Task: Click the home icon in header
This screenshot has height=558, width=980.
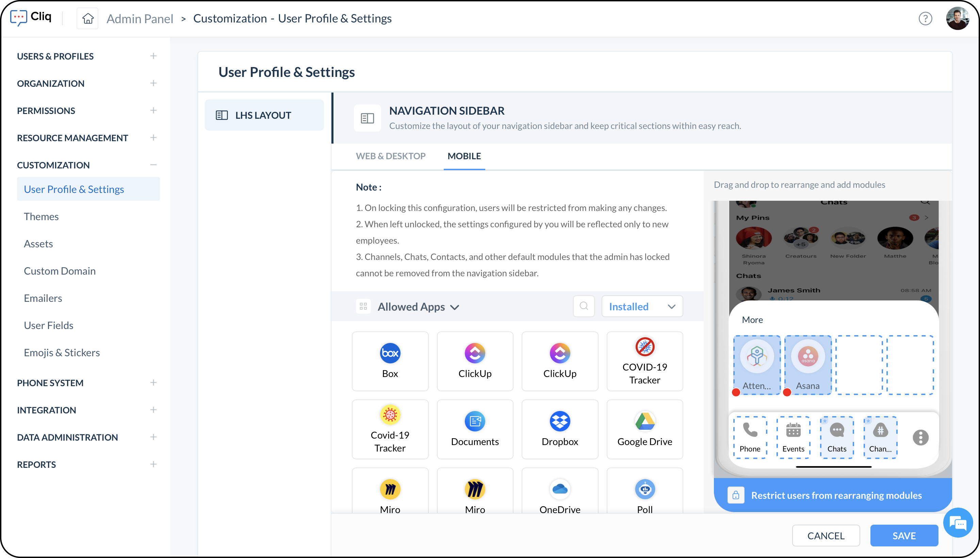Action: (88, 18)
